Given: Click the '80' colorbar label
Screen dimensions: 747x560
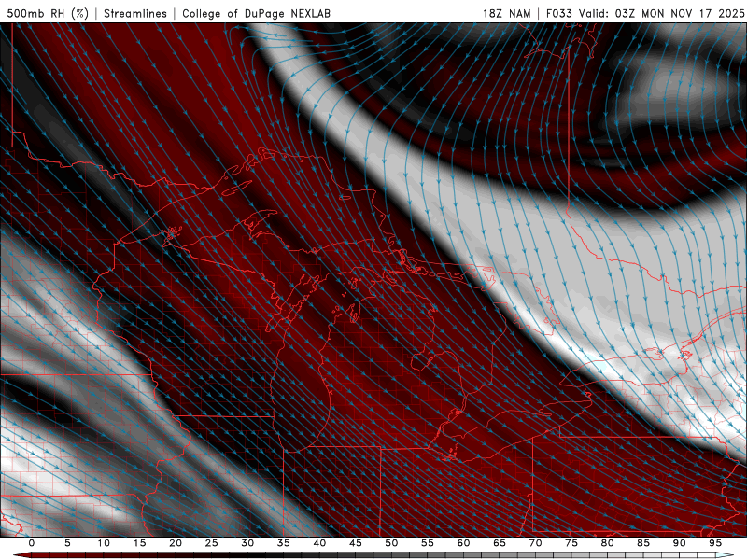Looking at the screenshot, I should 607,543.
